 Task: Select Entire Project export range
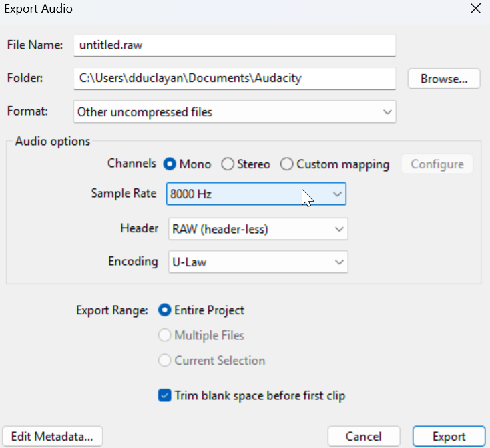tap(164, 310)
